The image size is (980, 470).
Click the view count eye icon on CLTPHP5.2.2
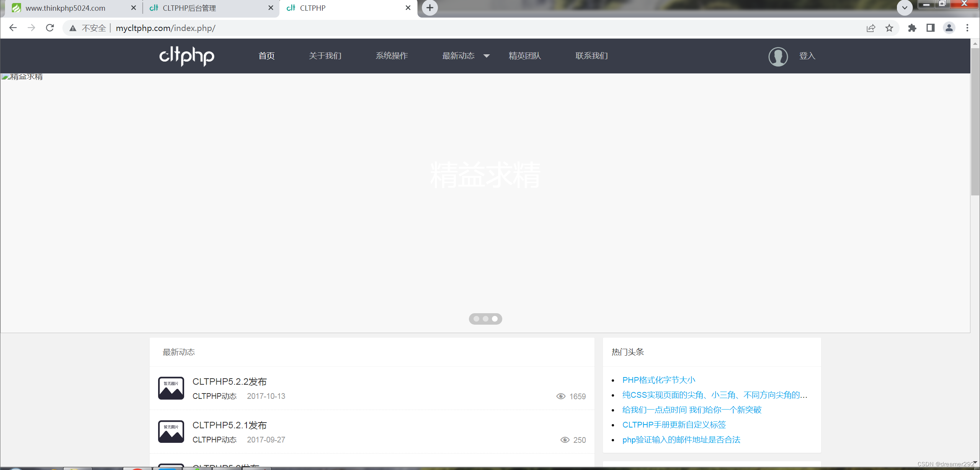[562, 396]
